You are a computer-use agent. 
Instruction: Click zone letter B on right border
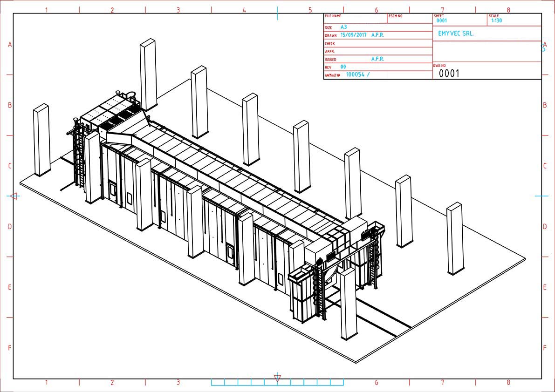coord(544,105)
